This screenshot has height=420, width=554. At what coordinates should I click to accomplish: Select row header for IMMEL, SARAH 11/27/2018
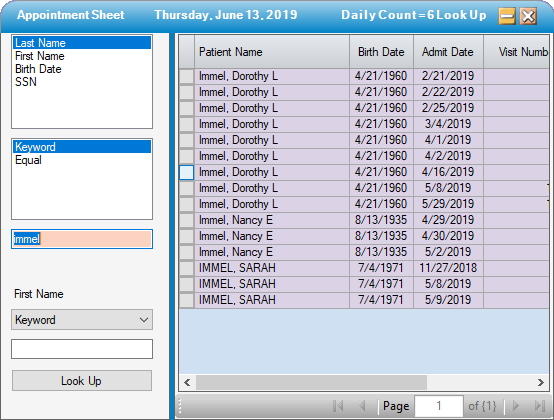coord(187,268)
